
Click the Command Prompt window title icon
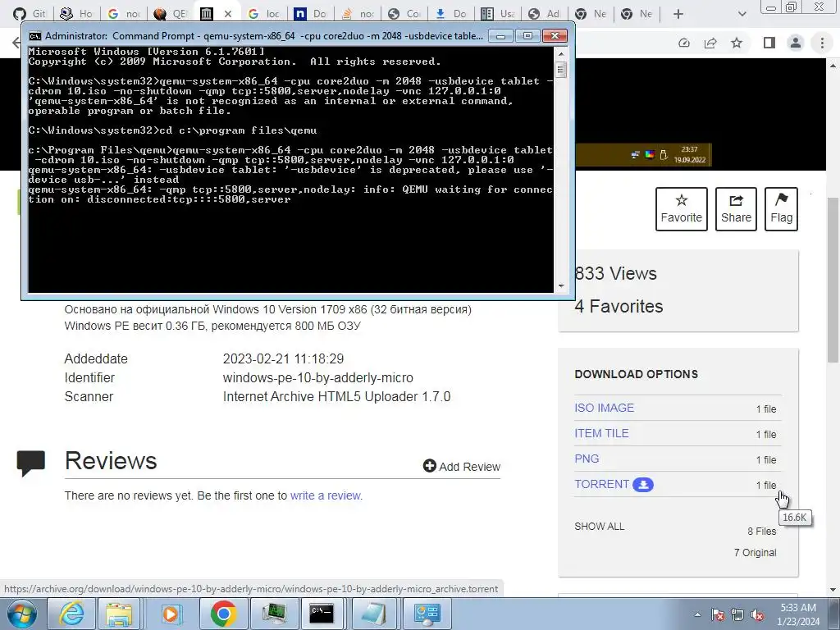[34, 36]
